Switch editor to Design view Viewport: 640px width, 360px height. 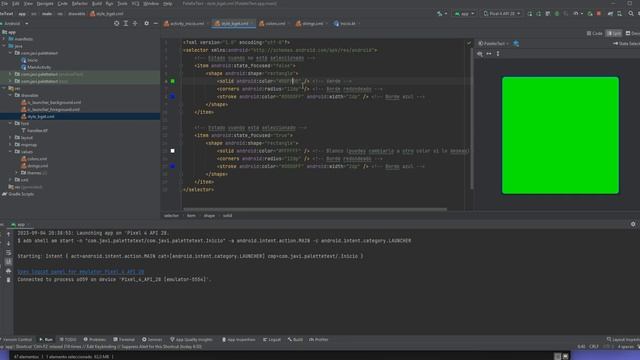click(x=633, y=33)
